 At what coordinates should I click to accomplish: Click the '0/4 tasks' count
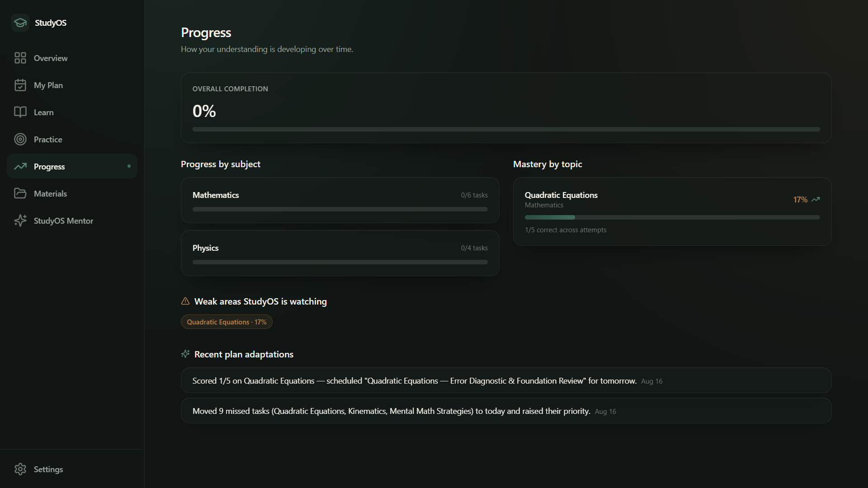pos(474,248)
